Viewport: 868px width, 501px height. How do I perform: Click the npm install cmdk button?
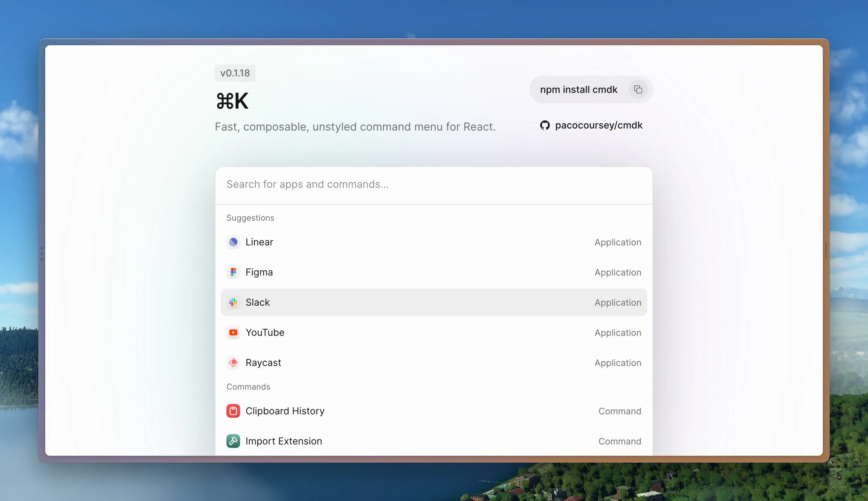point(579,89)
